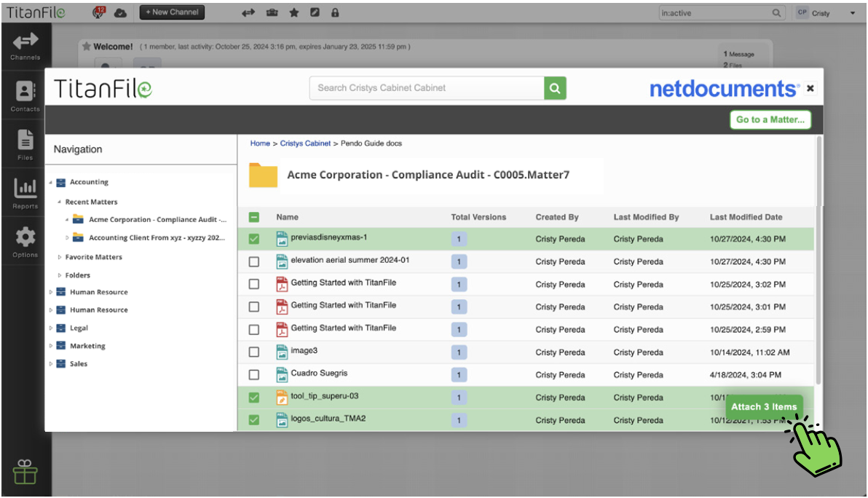Click the + New Channel button

172,12
